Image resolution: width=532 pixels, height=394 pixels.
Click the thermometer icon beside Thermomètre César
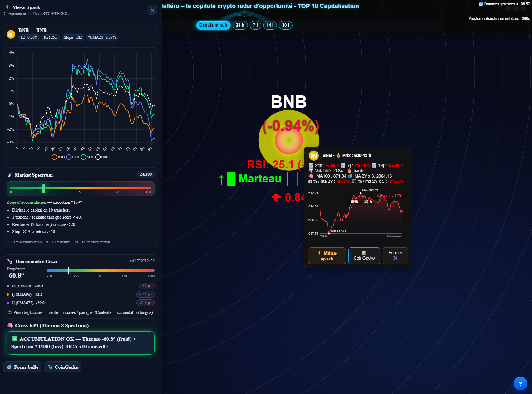9,261
